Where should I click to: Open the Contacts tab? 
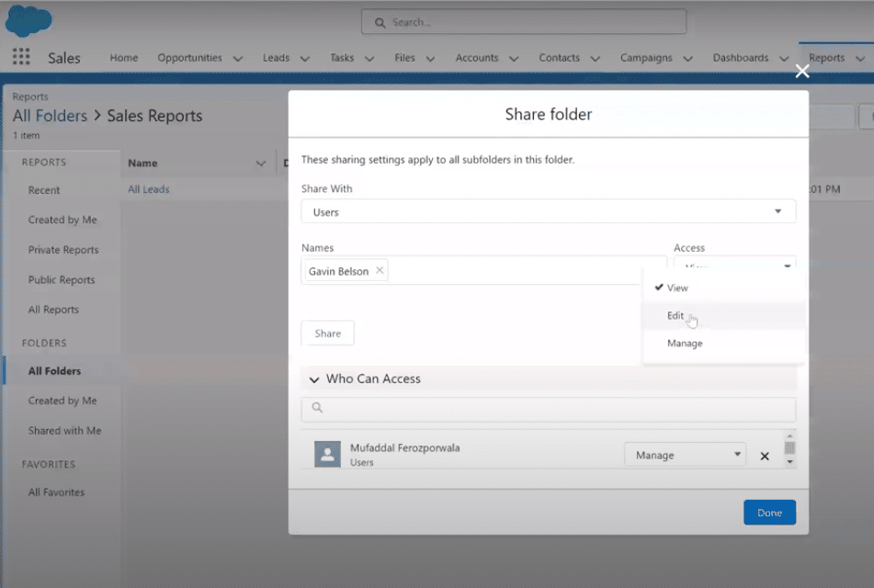pyautogui.click(x=559, y=57)
